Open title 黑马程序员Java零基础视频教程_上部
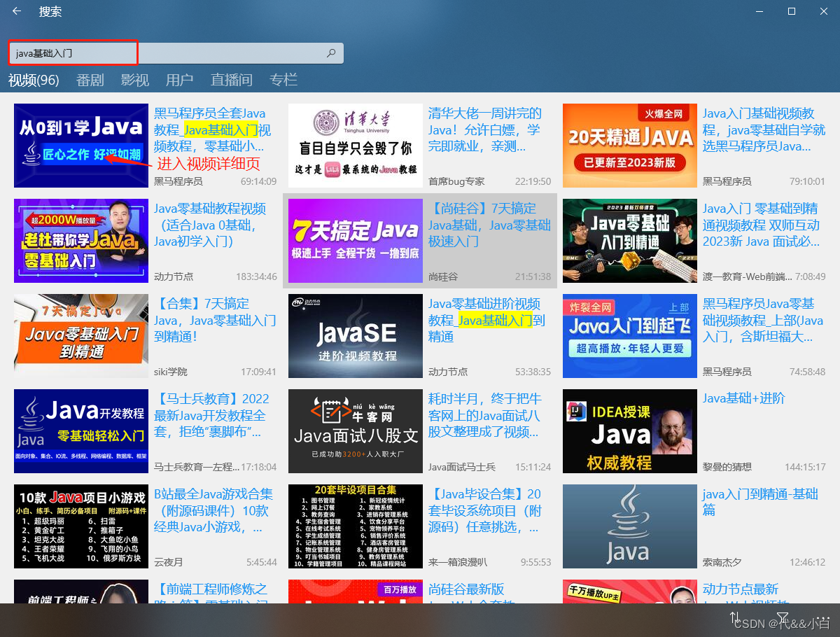 point(763,321)
